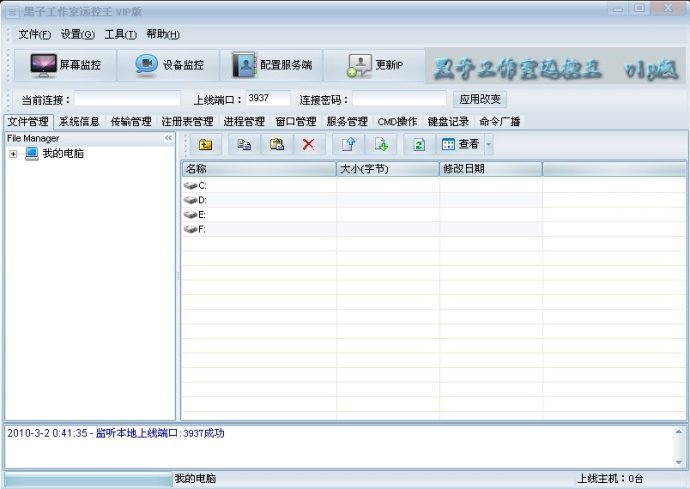Click the red X delete icon
Screen dimensions: 690x489
tap(308, 144)
